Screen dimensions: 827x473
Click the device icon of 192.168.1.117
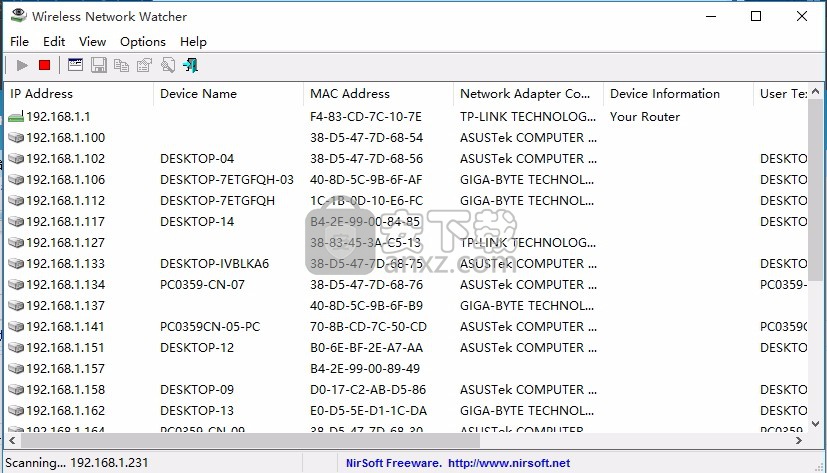tap(16, 221)
